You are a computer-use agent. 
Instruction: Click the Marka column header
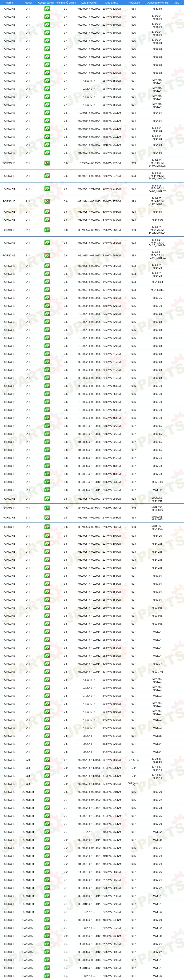(9, 3)
